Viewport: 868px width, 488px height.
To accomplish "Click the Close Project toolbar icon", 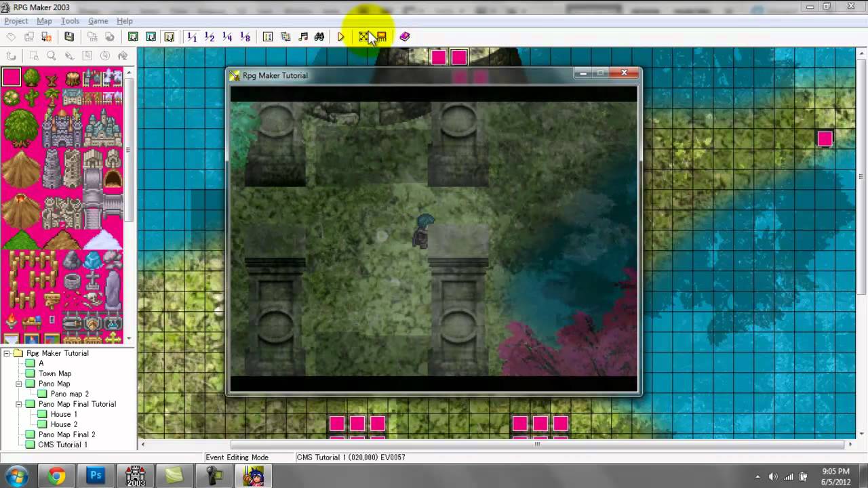I will (47, 37).
